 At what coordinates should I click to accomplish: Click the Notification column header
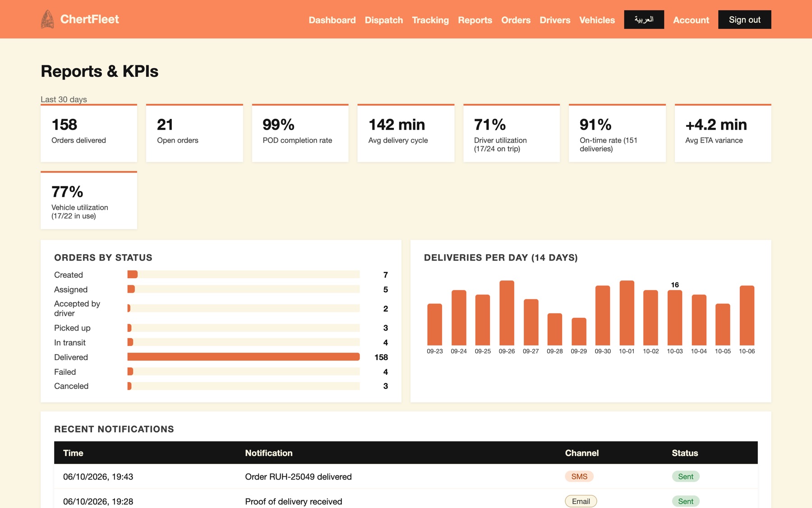269,453
